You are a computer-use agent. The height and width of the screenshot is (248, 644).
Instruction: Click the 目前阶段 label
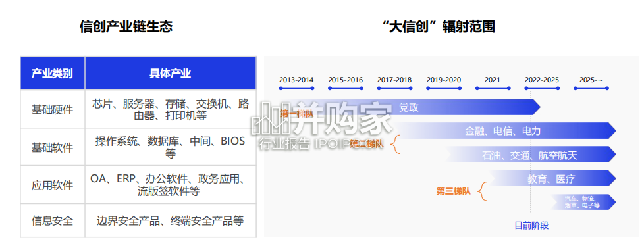point(531,226)
